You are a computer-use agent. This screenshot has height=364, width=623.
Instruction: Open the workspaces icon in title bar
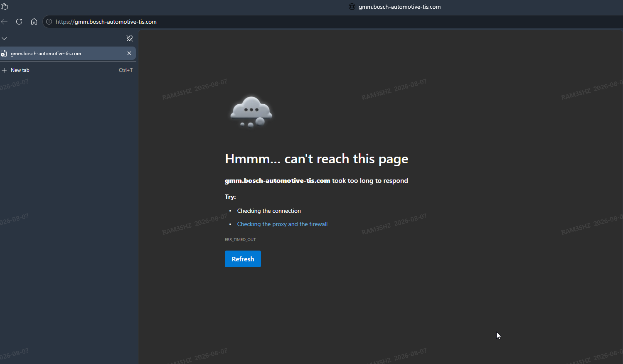4,7
